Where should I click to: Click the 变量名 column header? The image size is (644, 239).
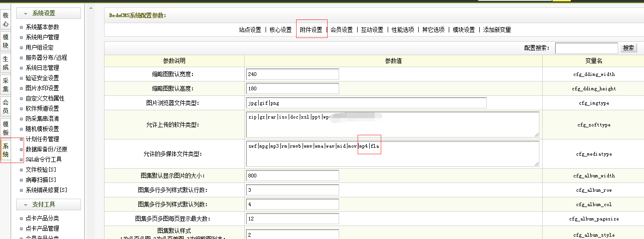pyautogui.click(x=594, y=61)
